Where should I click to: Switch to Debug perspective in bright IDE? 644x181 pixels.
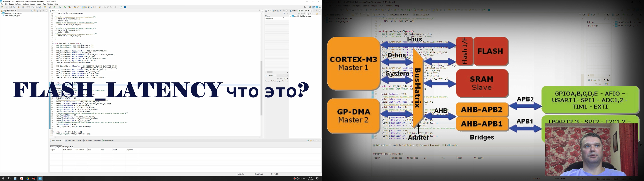(320, 7)
